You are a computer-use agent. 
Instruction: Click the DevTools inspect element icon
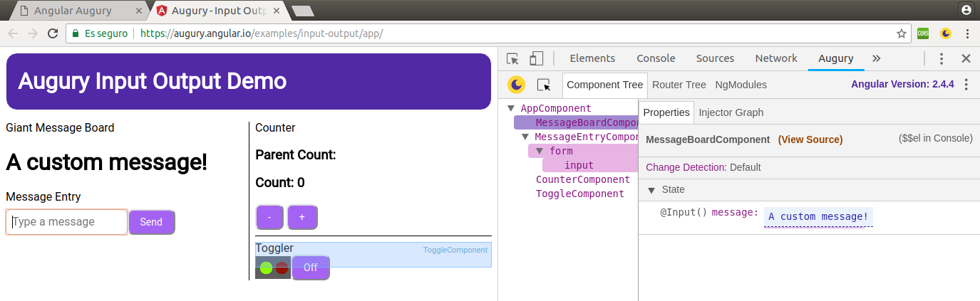(x=512, y=59)
